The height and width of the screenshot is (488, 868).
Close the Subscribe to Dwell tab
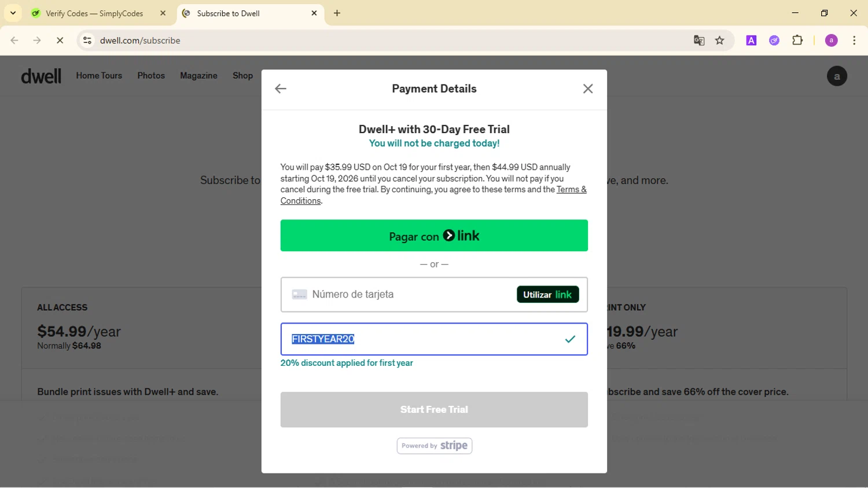314,13
